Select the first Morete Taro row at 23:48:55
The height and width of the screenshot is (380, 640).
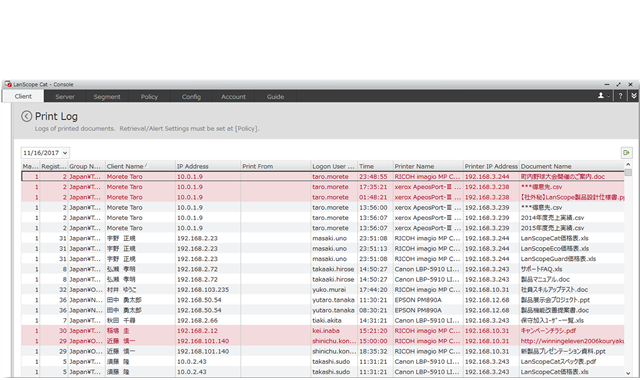(323, 177)
